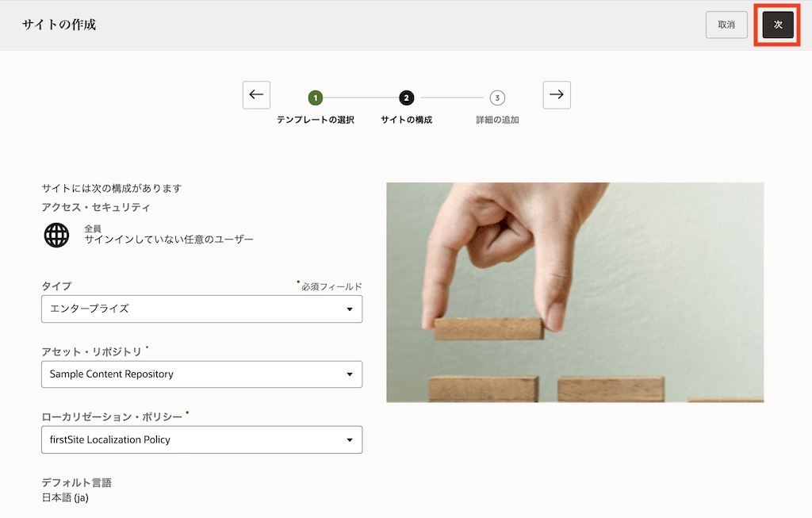Go to the 詳細の追加 step
Viewport: 812px width, 518px height.
point(497,121)
